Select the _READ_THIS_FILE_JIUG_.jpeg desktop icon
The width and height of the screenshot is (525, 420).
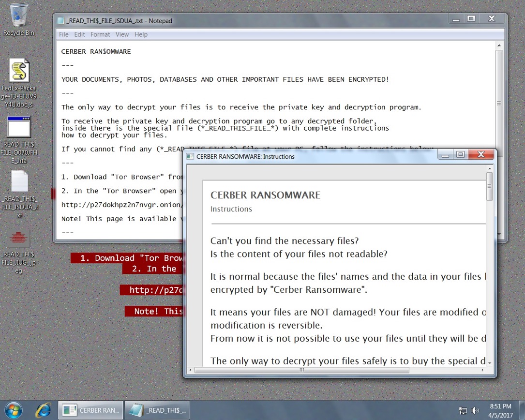tap(19, 252)
